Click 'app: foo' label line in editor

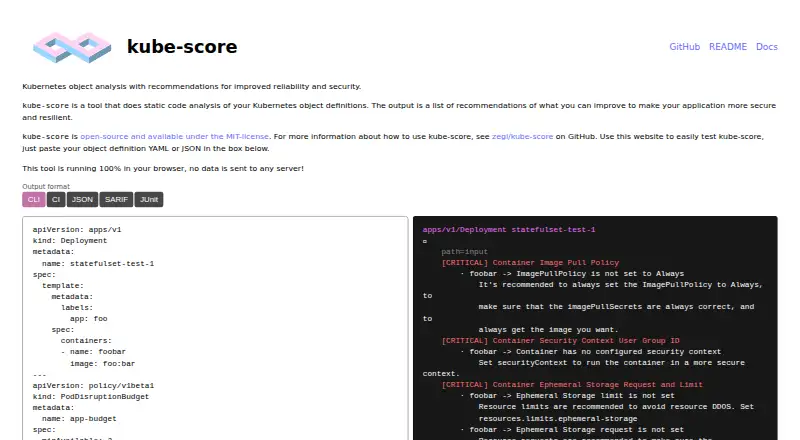[89, 319]
